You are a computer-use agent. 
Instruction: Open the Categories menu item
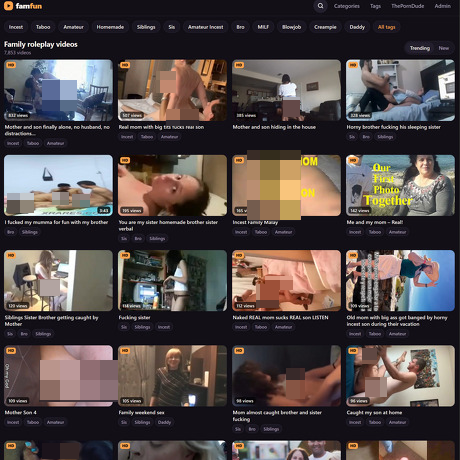tap(347, 6)
